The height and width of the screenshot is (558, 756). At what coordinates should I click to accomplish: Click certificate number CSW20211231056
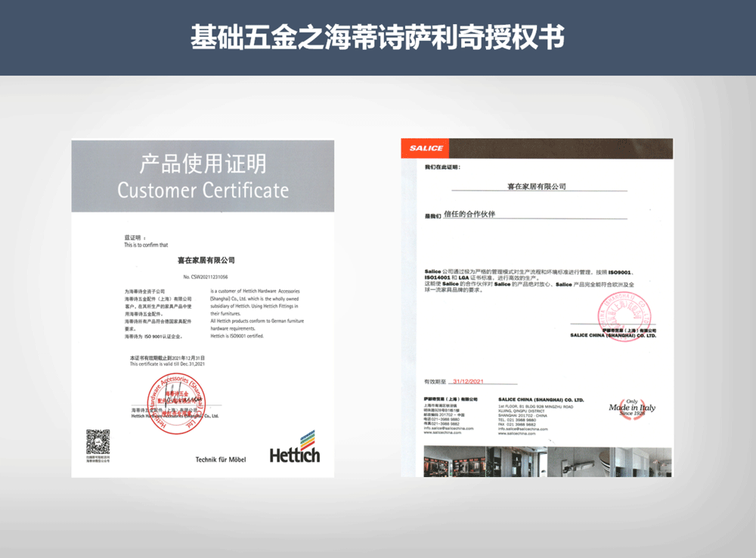(206, 277)
